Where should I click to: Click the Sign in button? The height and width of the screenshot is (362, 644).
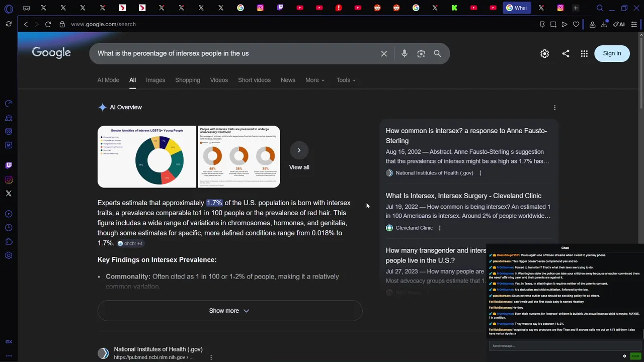coord(612,53)
